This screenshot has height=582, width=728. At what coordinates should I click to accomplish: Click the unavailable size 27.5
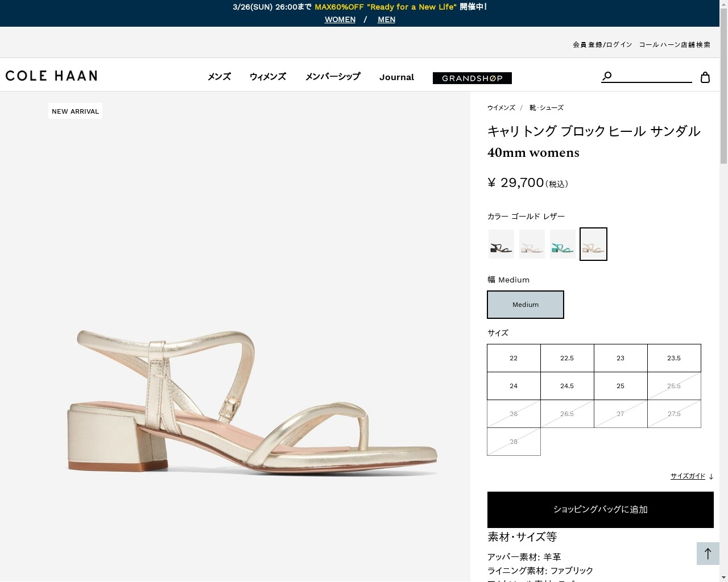[x=674, y=414]
